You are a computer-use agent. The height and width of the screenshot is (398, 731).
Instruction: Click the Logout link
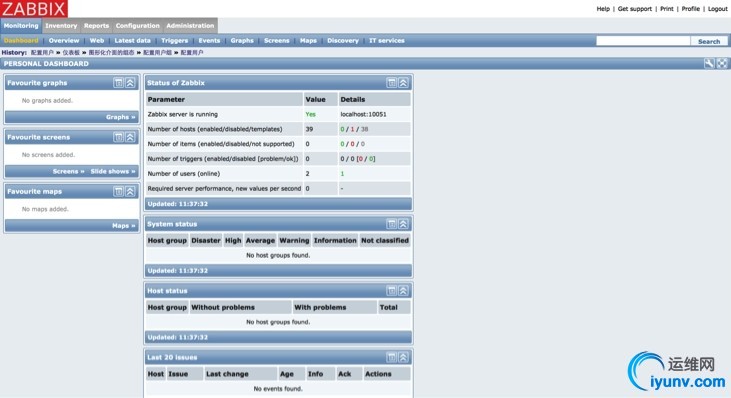[717, 8]
